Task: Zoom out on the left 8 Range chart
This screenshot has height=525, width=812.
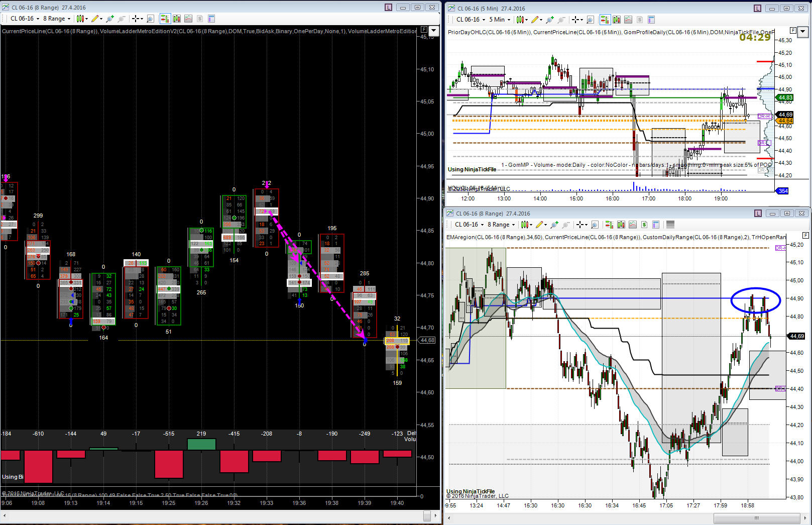Action: click(x=121, y=19)
